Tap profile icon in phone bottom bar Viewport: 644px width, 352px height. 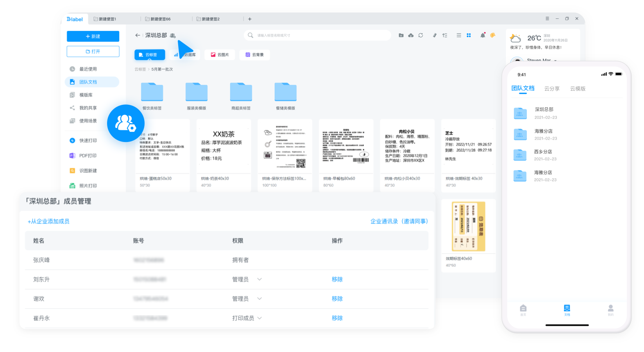[611, 310]
